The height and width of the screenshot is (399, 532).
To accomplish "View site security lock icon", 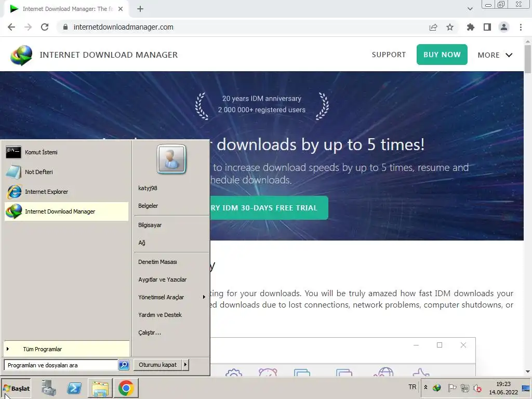I will point(65,27).
